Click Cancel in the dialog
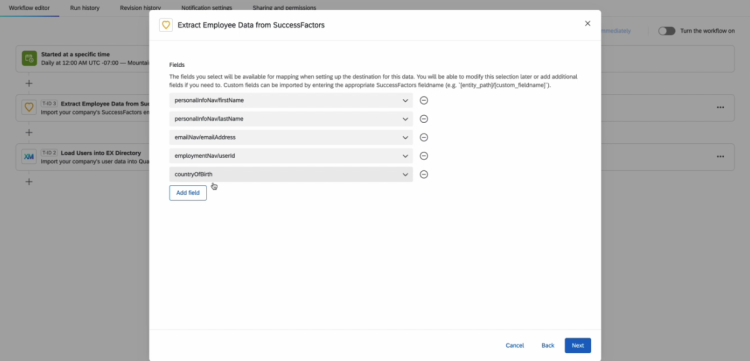The image size is (750, 361). coord(515,345)
